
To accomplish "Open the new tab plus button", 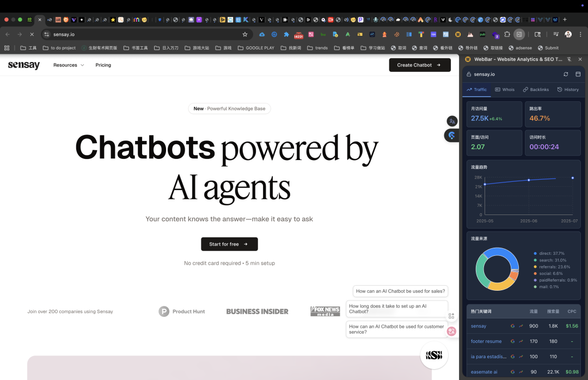I will [565, 20].
